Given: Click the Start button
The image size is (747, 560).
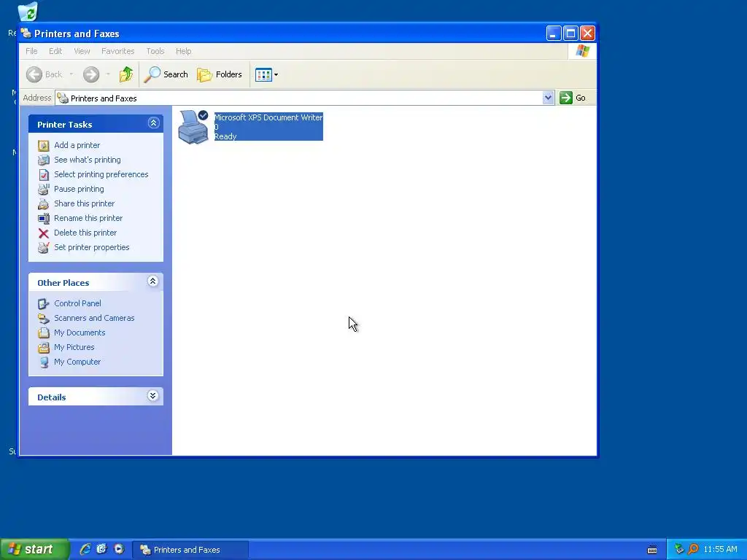Looking at the screenshot, I should pyautogui.click(x=34, y=550).
